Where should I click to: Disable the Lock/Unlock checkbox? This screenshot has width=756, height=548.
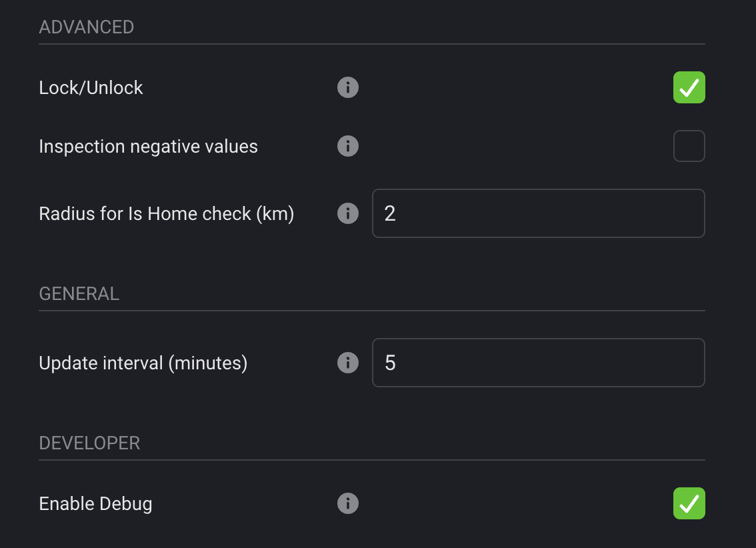(x=689, y=87)
